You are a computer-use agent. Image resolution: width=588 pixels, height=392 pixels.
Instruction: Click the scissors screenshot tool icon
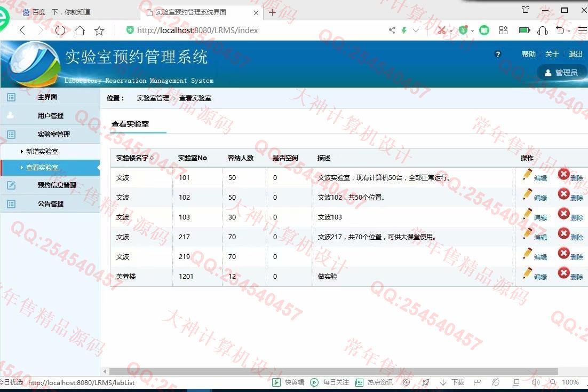click(x=441, y=30)
